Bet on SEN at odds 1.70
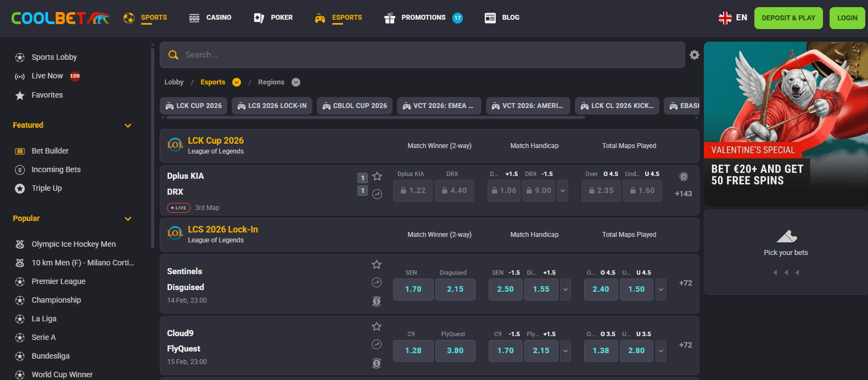 413,290
